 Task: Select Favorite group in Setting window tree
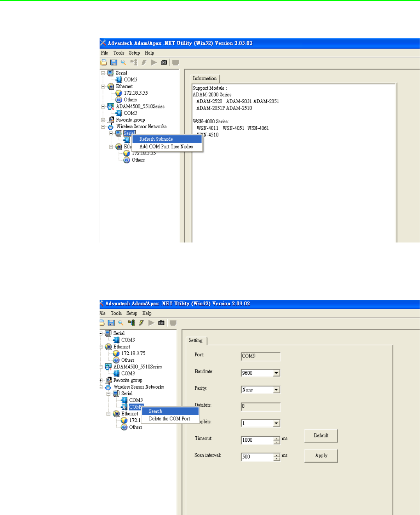[128, 380]
